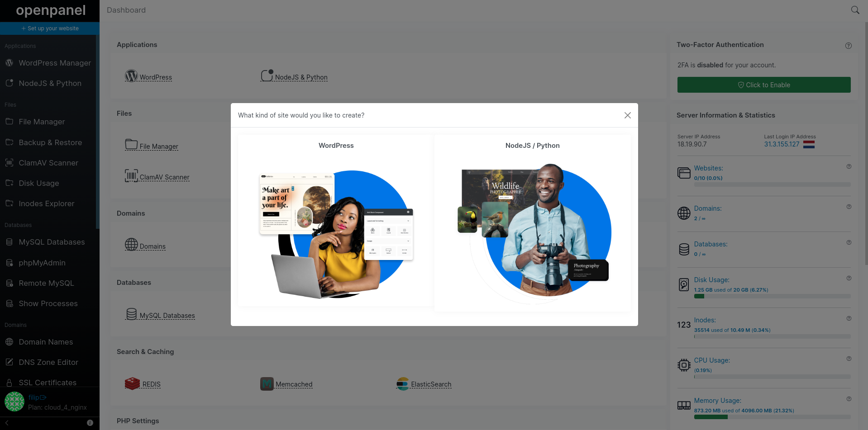Collapse sidebar with the left chevron
868x430 pixels.
7,423
